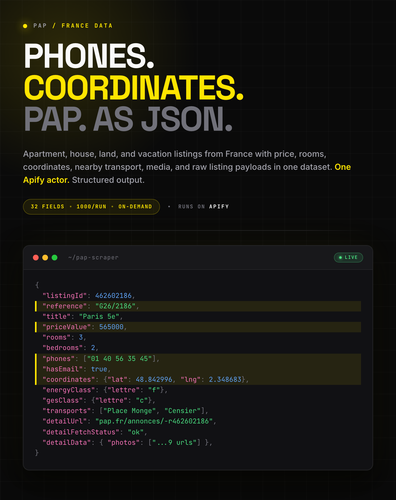Click the "bedrooms": 2 line
The image size is (396, 500).
click(x=70, y=348)
